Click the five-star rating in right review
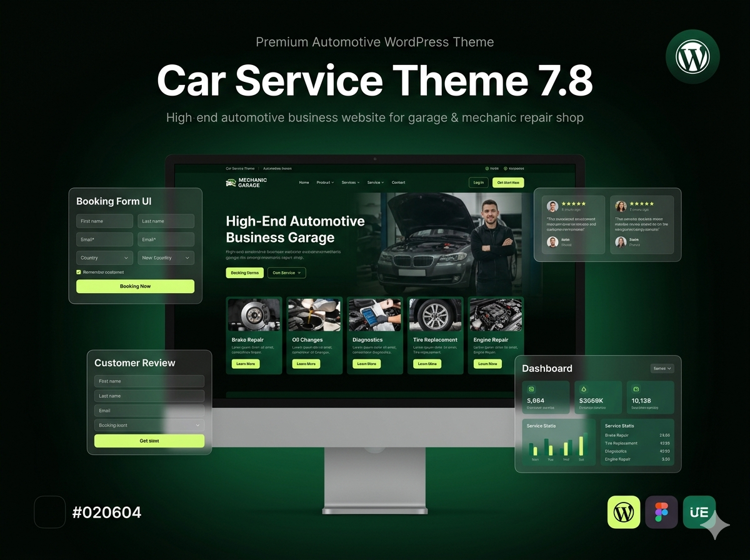Image resolution: width=750 pixels, height=560 pixels. pyautogui.click(x=642, y=204)
